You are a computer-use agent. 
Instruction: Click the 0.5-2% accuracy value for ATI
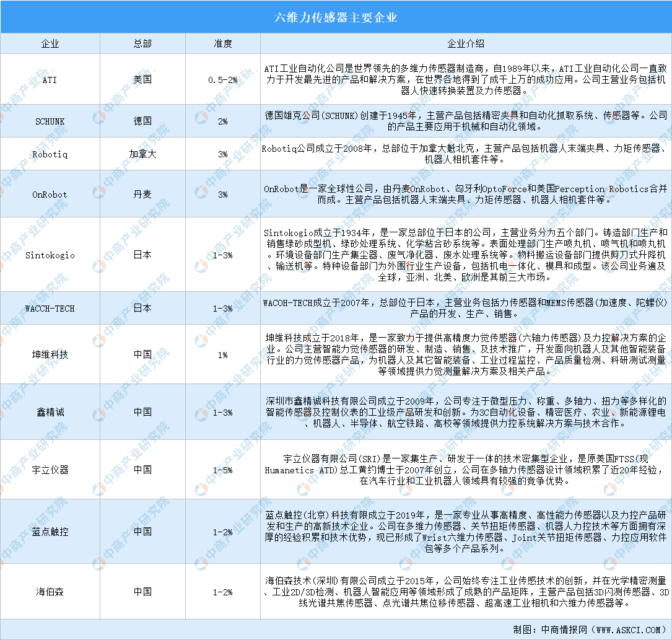[x=222, y=80]
